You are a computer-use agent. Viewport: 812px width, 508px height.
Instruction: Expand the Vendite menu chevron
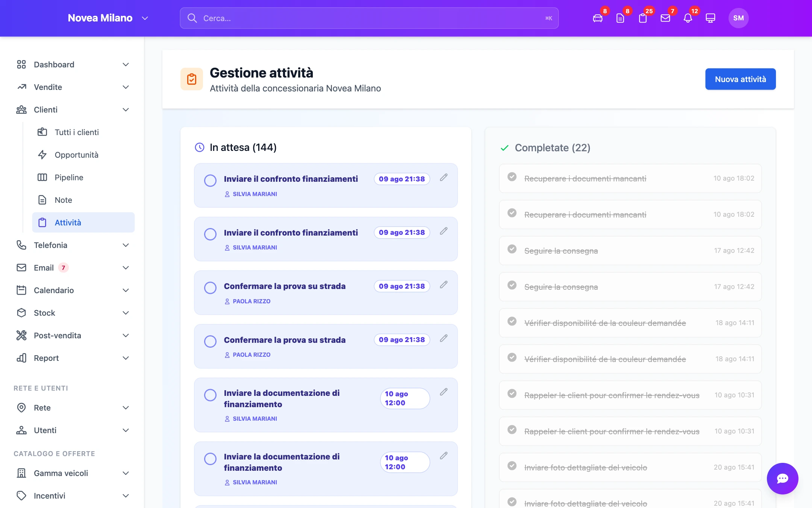click(126, 87)
